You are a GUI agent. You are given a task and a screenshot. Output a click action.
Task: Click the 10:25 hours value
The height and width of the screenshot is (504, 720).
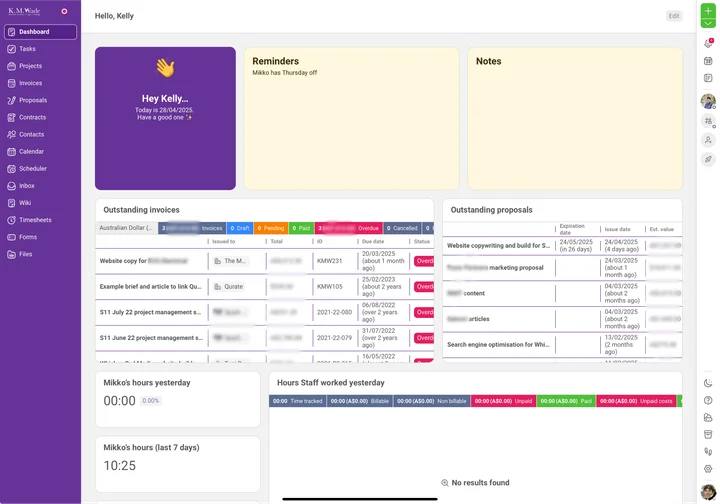(120, 465)
